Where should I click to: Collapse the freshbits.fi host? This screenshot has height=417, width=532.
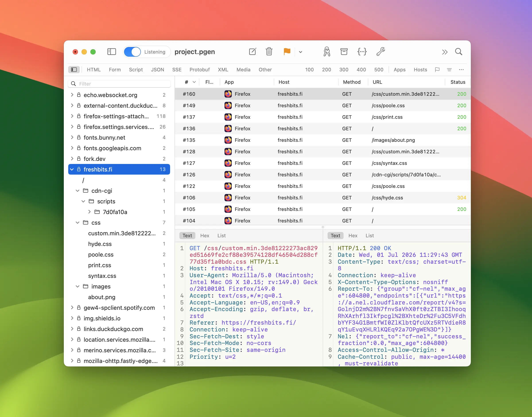pos(72,169)
